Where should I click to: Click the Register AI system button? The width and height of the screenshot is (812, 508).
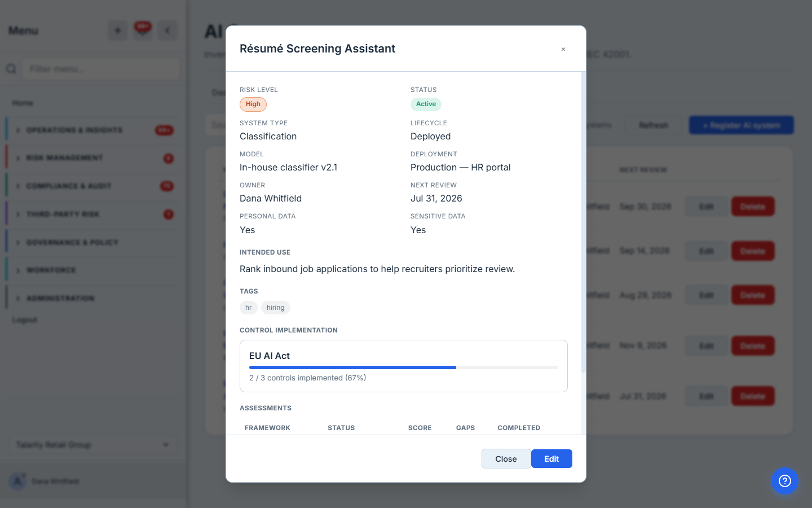742,125
